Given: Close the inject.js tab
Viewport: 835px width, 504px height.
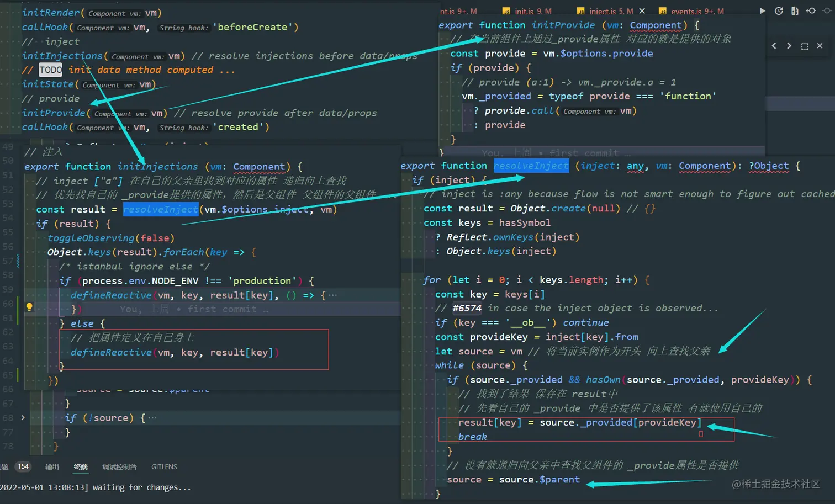Looking at the screenshot, I should (x=642, y=10).
